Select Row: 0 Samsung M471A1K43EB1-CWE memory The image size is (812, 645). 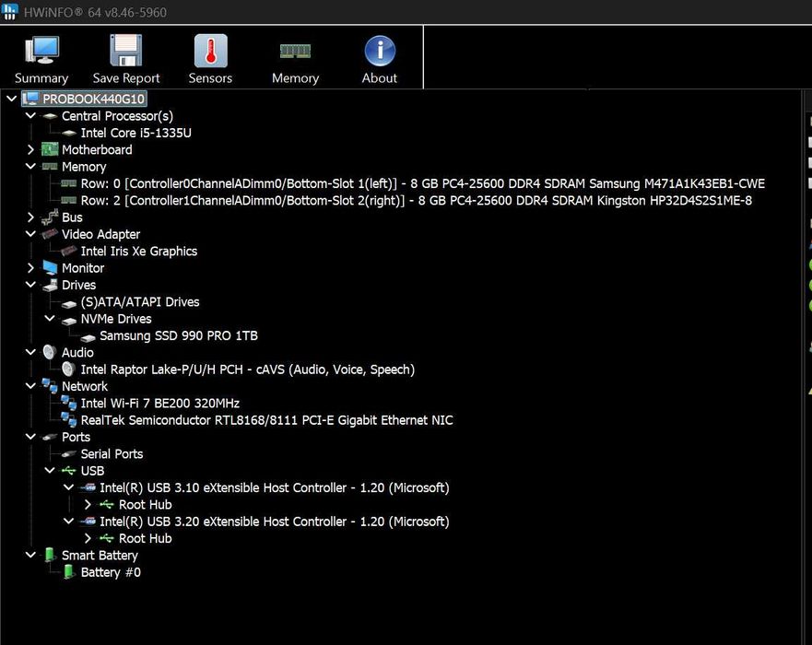point(422,183)
